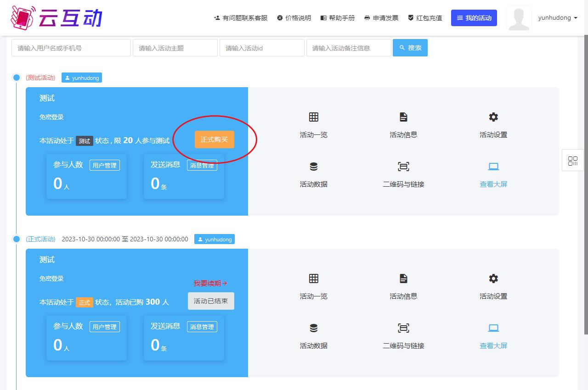
Task: Click the 我要续期 renewal link
Action: pyautogui.click(x=210, y=284)
